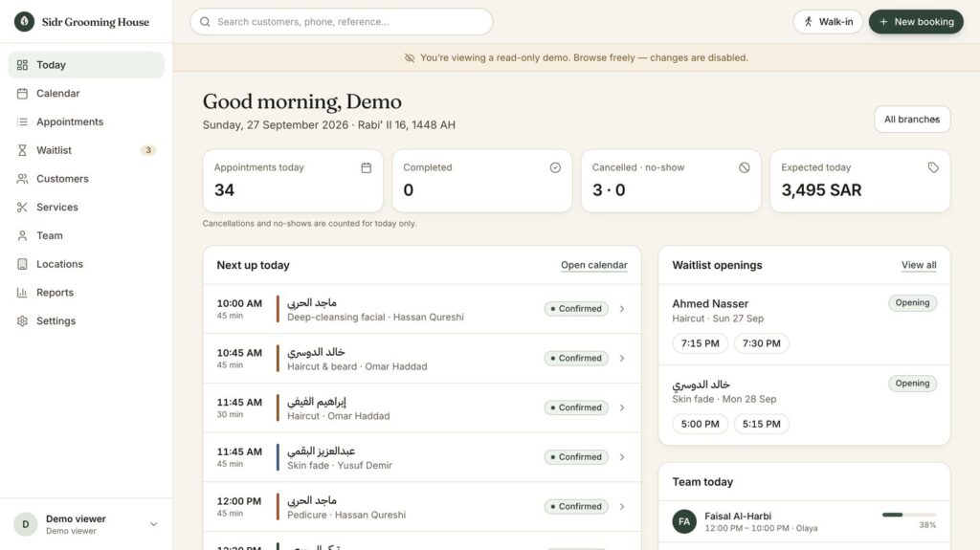Click the Confirmed status on 10:00 AM appointment

[x=575, y=309]
